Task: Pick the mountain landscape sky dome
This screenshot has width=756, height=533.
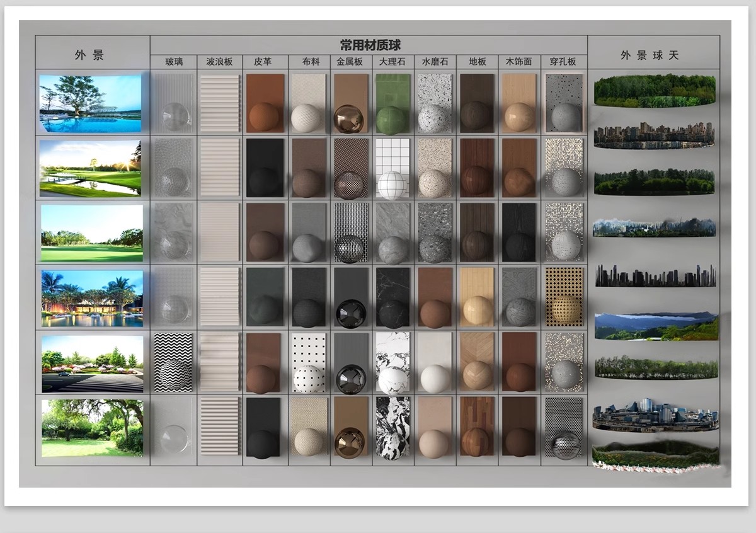Action: [656, 326]
